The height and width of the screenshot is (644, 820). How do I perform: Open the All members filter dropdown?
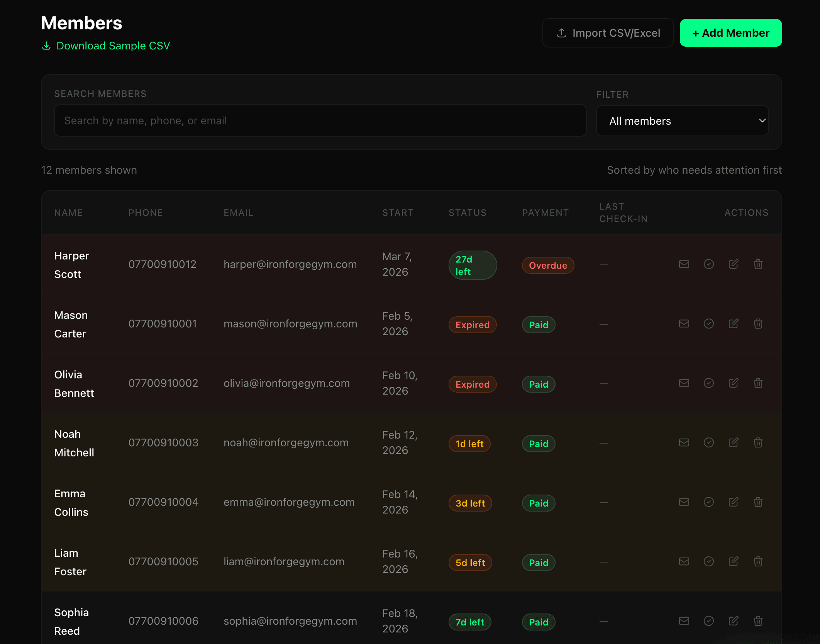click(x=682, y=121)
